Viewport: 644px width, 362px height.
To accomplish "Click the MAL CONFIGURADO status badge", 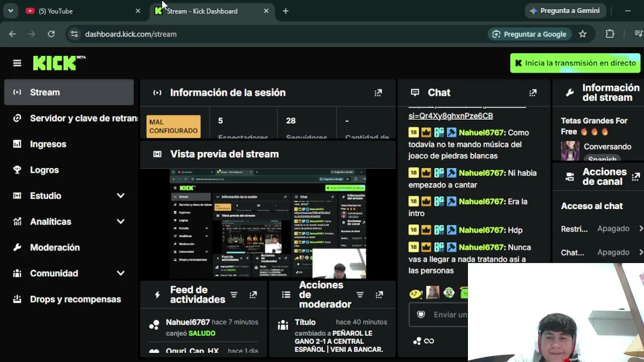I will coord(174,126).
